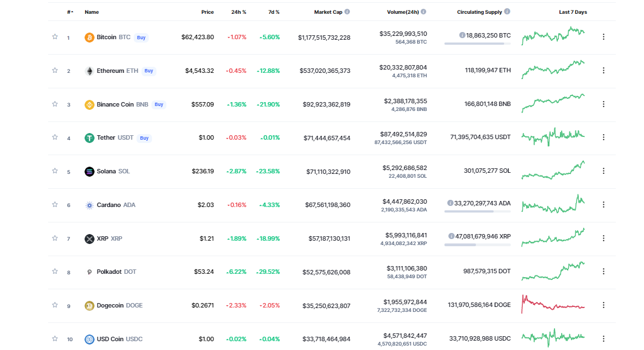Image resolution: width=644 pixels, height=350 pixels.
Task: Click the Volume(24h) info icon
Action: (423, 12)
